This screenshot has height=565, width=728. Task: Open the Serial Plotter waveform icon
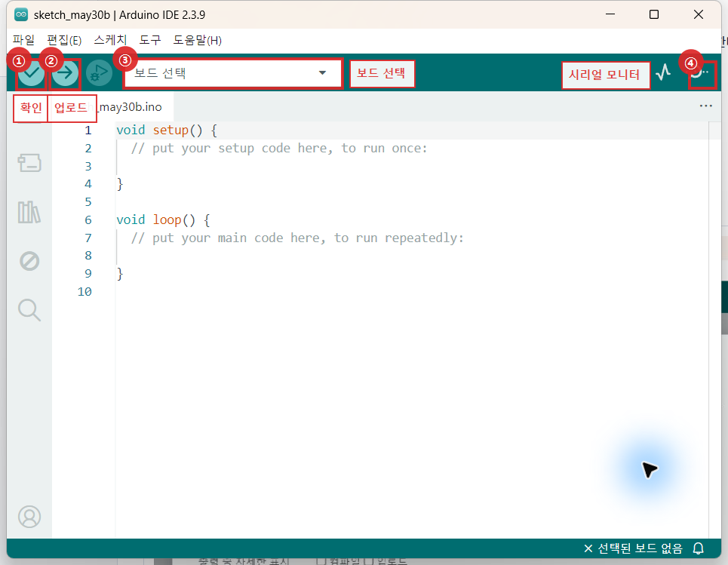663,72
